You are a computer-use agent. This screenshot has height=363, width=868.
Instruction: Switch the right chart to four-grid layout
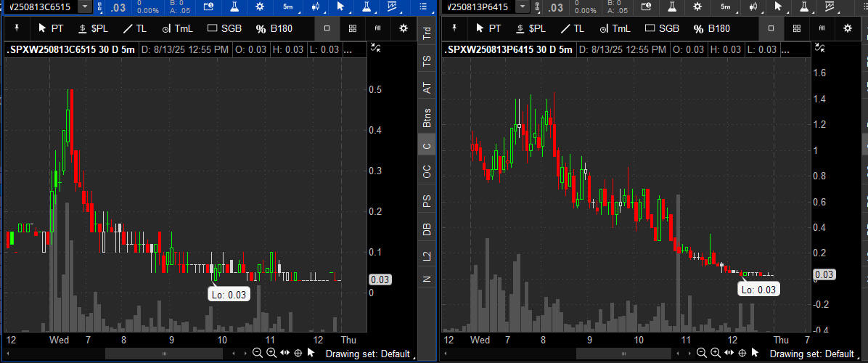[x=796, y=28]
